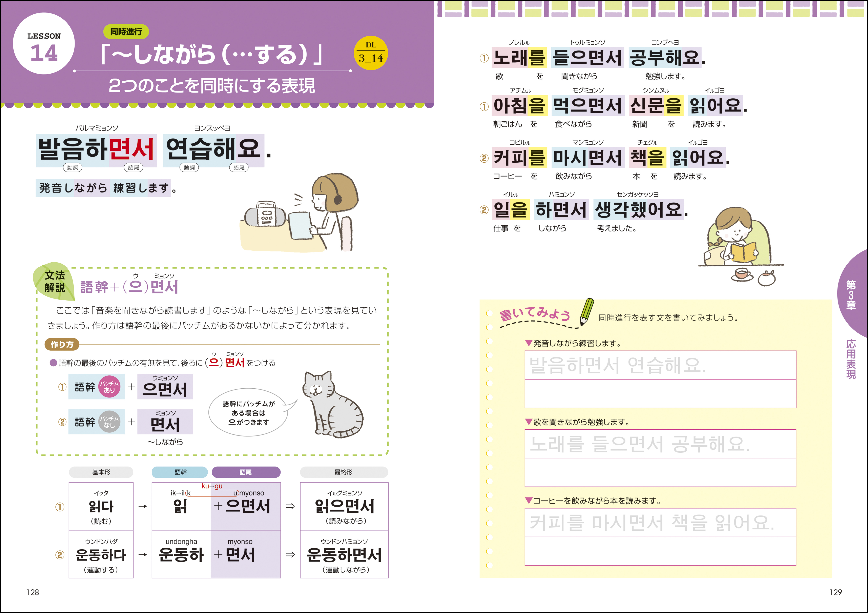Click the subtitle 2つのことを同時にする表現

point(212,86)
